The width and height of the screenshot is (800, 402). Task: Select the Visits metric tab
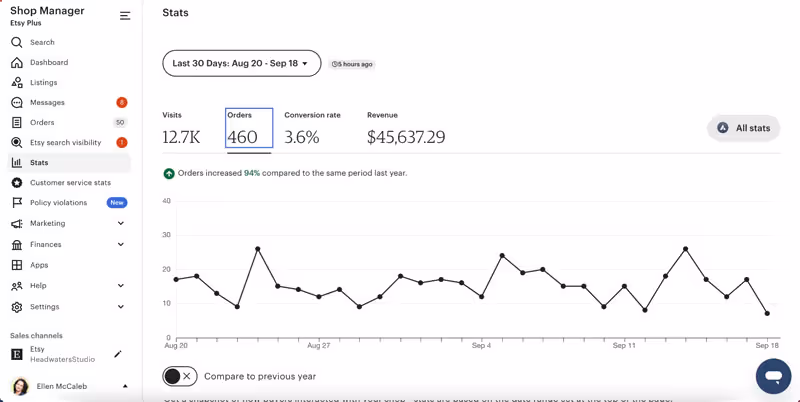tap(181, 129)
